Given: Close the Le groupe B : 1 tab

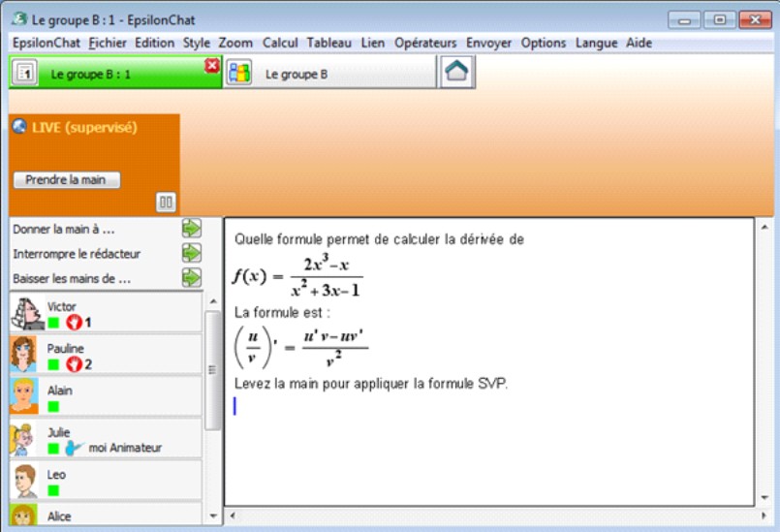Looking at the screenshot, I should 212,65.
